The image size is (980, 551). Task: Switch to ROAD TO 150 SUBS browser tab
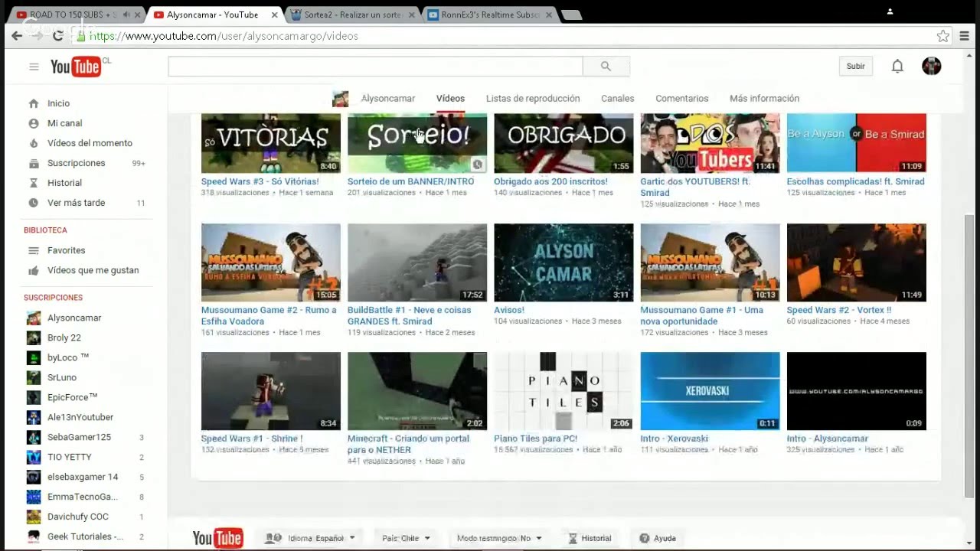(x=73, y=15)
